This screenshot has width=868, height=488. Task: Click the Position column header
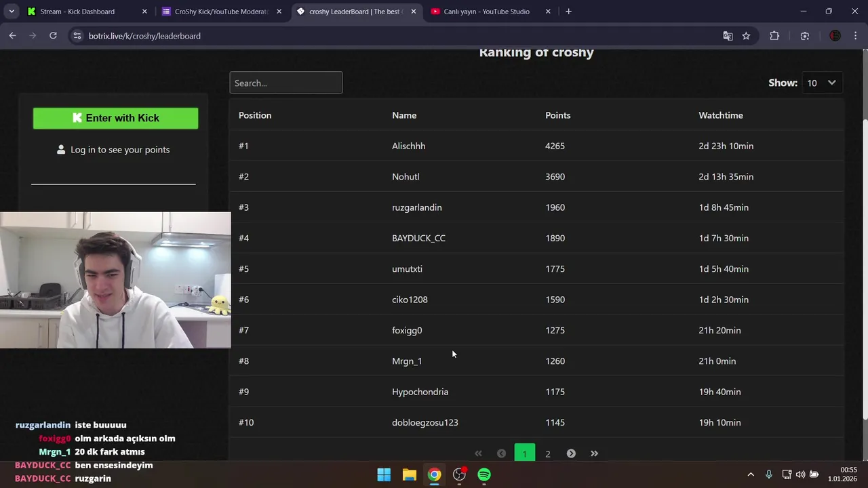coord(255,115)
